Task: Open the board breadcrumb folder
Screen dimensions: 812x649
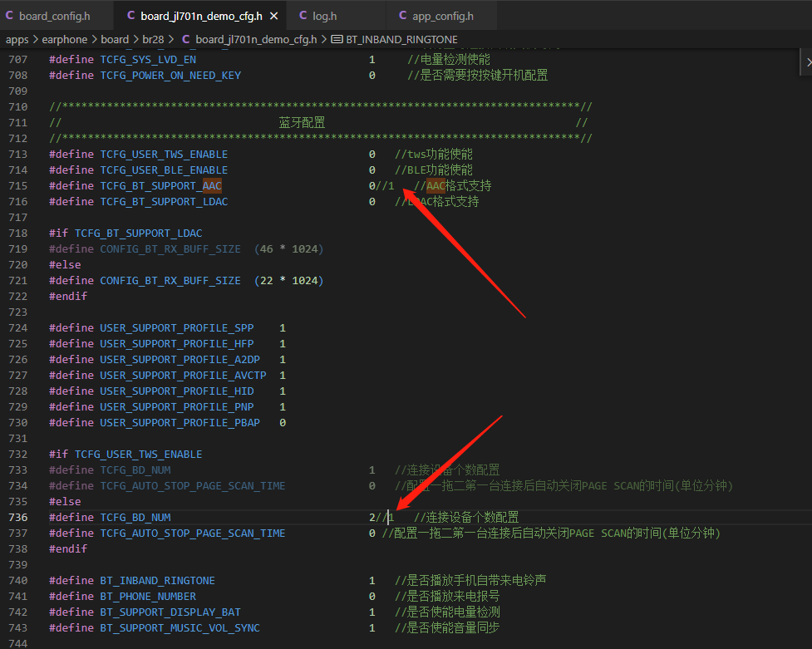Action: tap(115, 39)
